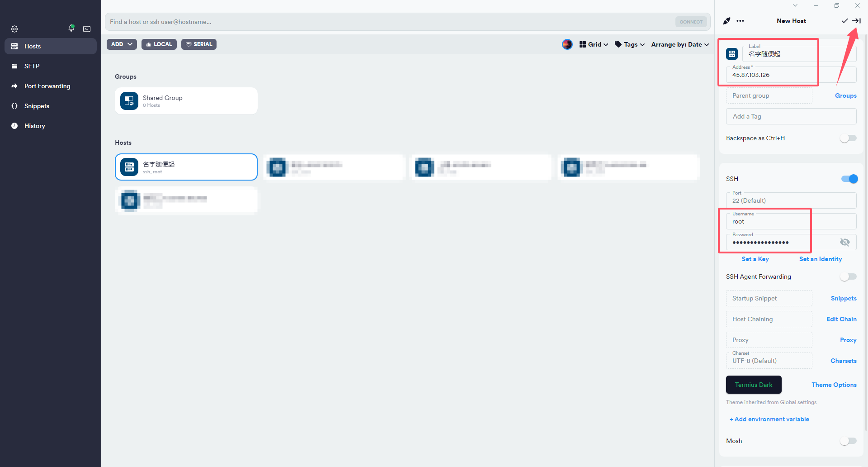Click the notifications bell icon

(x=71, y=29)
